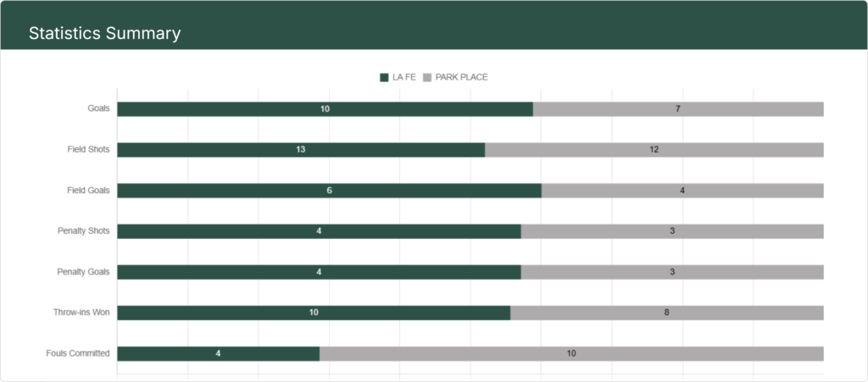Click the LA FE legend color swatch
The width and height of the screenshot is (868, 382).
[x=384, y=77]
